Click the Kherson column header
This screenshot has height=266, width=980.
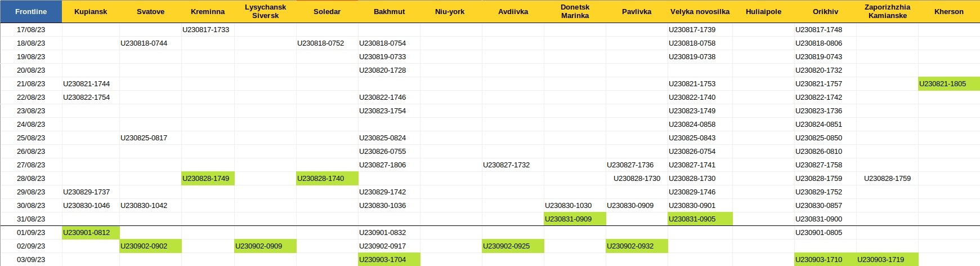pyautogui.click(x=949, y=11)
